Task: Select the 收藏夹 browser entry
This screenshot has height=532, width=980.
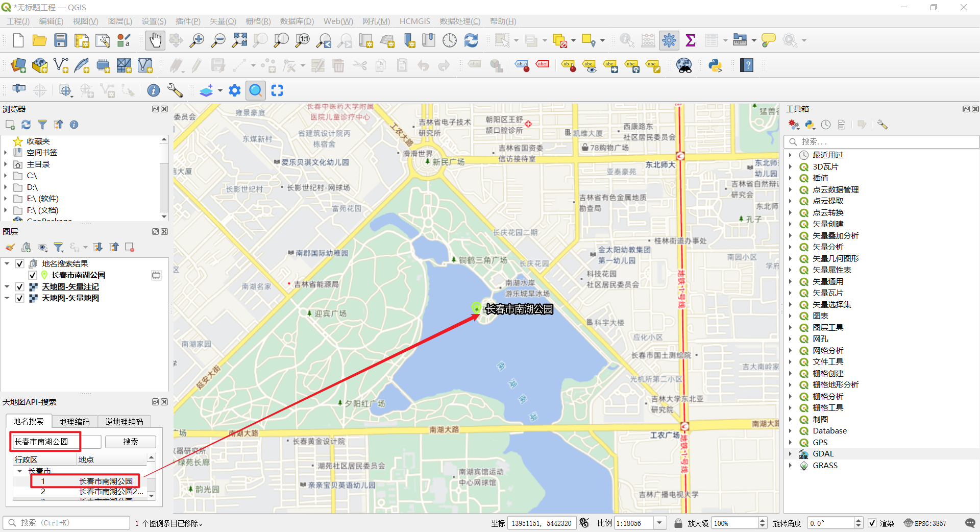Action: [38, 141]
